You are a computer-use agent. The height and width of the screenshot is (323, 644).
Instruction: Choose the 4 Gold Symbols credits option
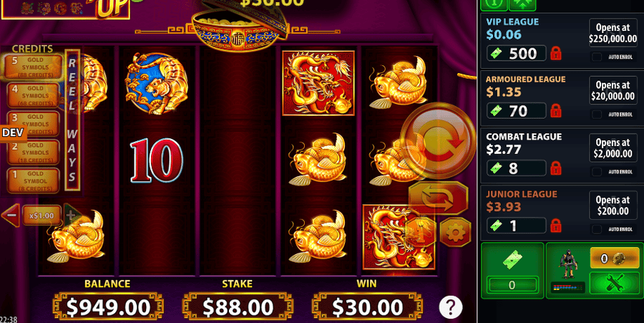(33, 95)
